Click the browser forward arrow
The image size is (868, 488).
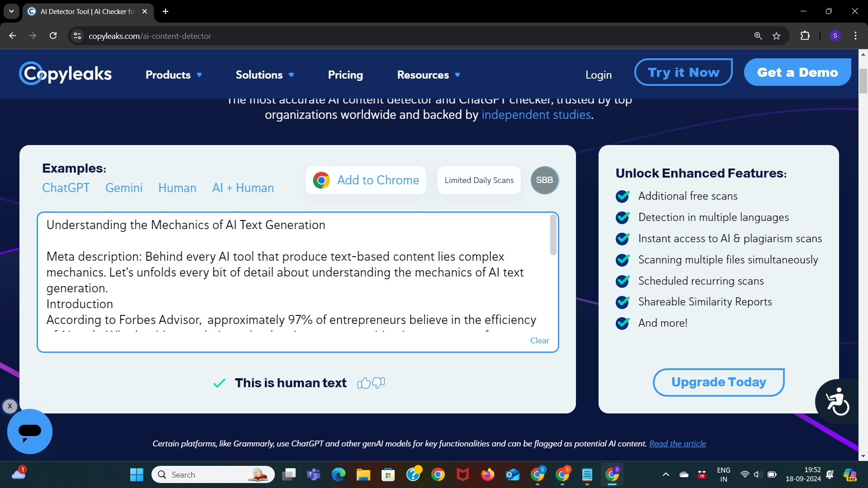[33, 36]
